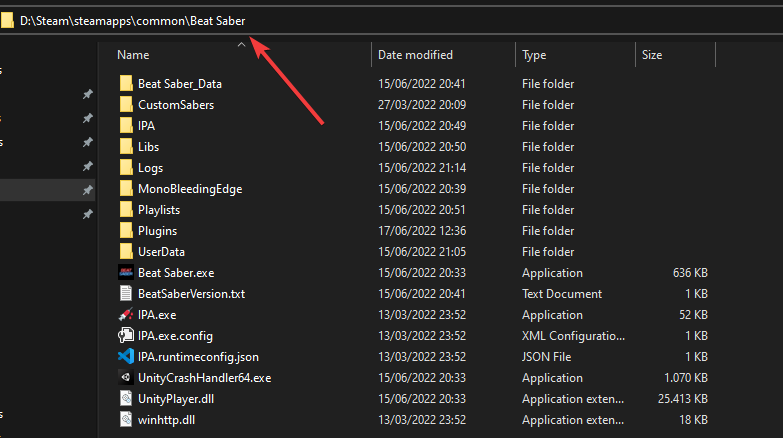Click the IPA.exe syringe icon
Screen dimensions: 783x438
(126, 314)
